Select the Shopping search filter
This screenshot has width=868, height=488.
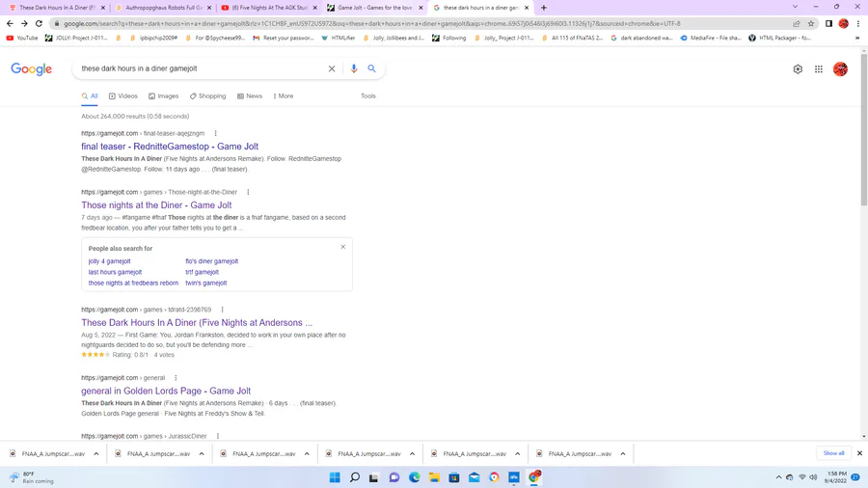pyautogui.click(x=207, y=95)
